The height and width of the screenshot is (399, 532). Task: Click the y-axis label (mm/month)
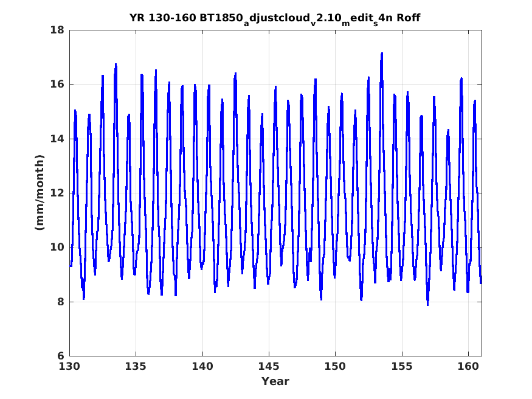[40, 192]
